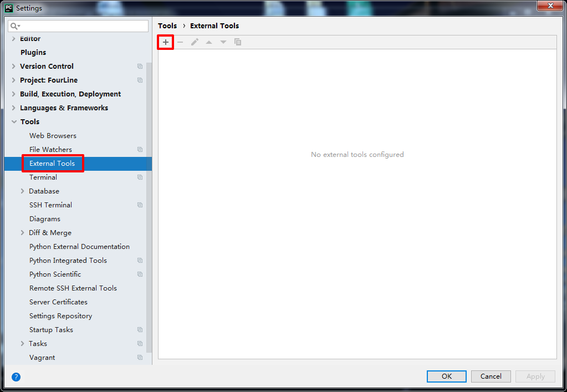Click project-level icon beside Version Control
Image resolution: width=567 pixels, height=392 pixels.
coord(140,66)
